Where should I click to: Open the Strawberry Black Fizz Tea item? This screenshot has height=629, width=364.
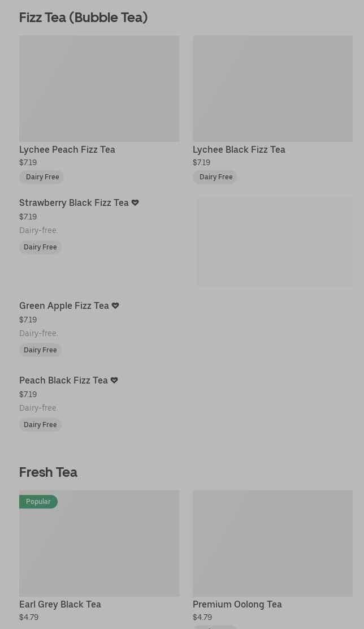coord(74,203)
